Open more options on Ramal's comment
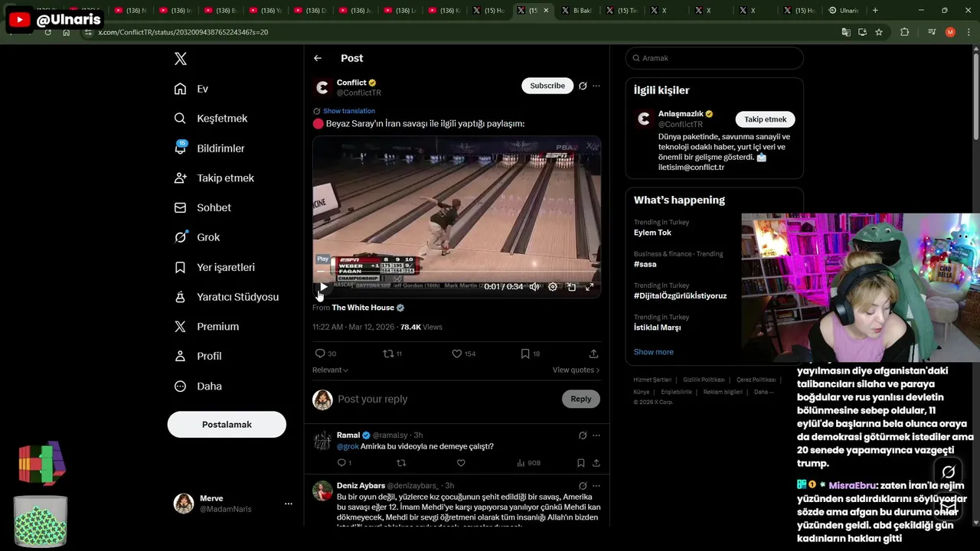 pyautogui.click(x=596, y=435)
